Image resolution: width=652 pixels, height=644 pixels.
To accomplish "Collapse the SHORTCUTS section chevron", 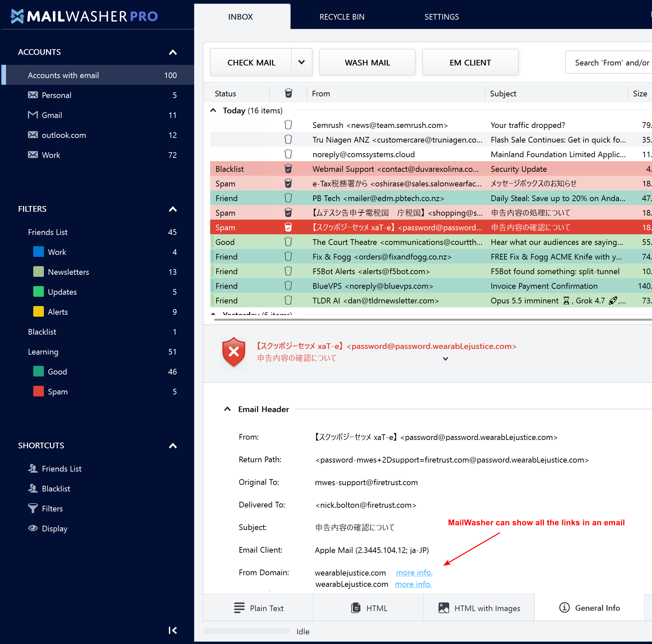I will (173, 446).
